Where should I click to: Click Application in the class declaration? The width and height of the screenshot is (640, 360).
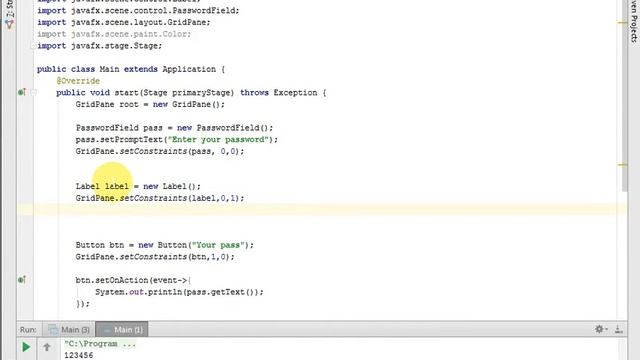point(189,69)
